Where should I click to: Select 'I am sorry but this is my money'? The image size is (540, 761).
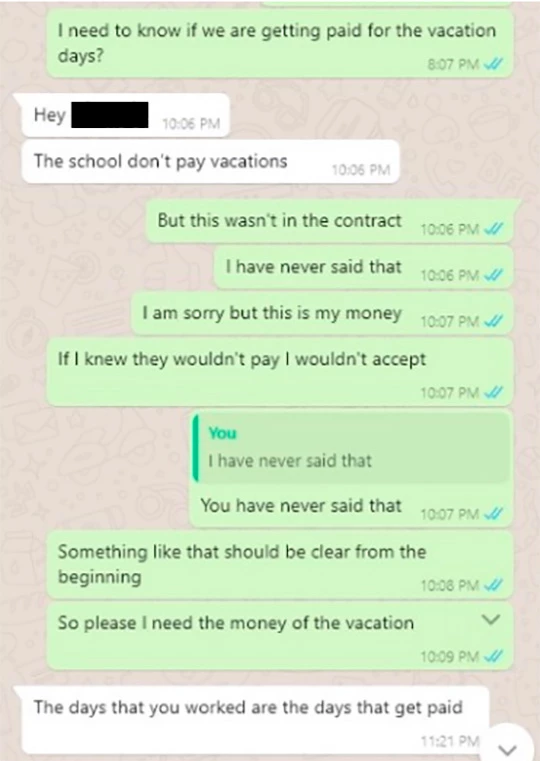pyautogui.click(x=322, y=314)
